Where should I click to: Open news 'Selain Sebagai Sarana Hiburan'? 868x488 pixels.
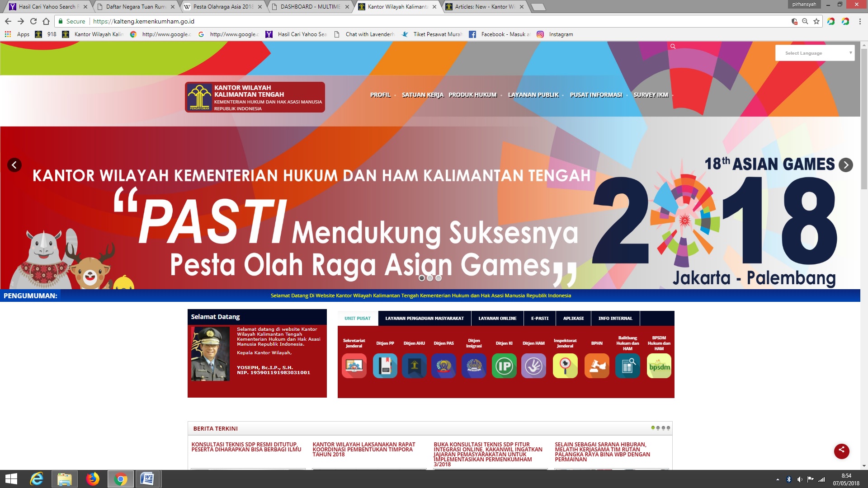coord(603,452)
